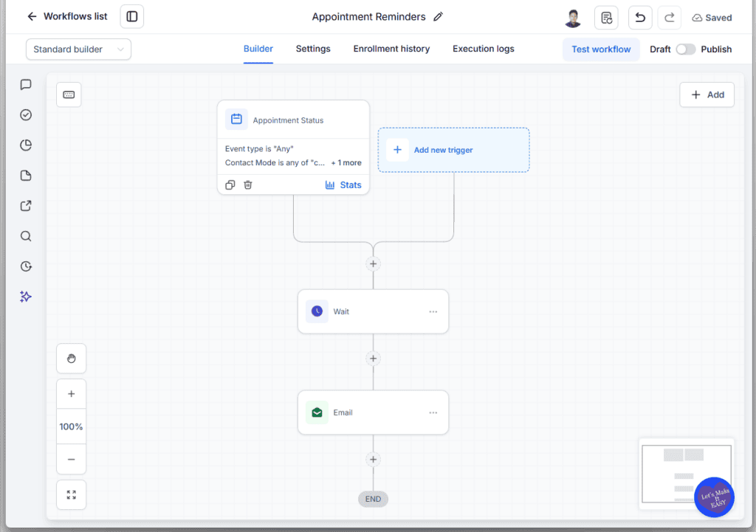Add a step above the Wait node

pyautogui.click(x=373, y=263)
